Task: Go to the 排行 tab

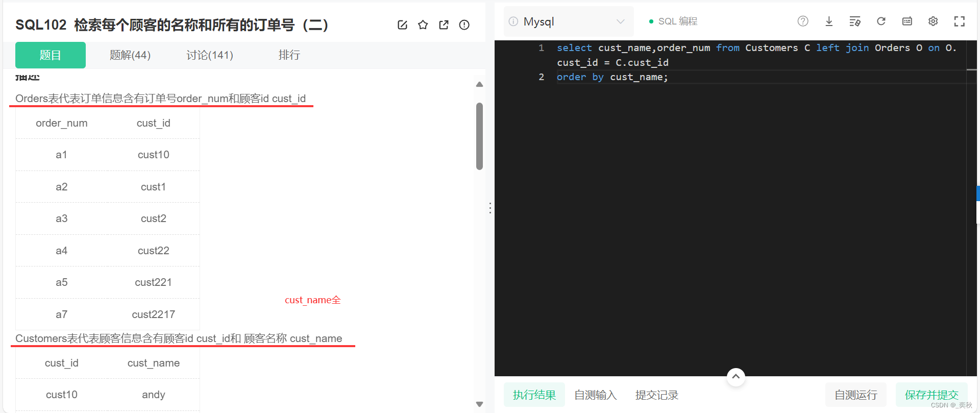Action: tap(289, 55)
